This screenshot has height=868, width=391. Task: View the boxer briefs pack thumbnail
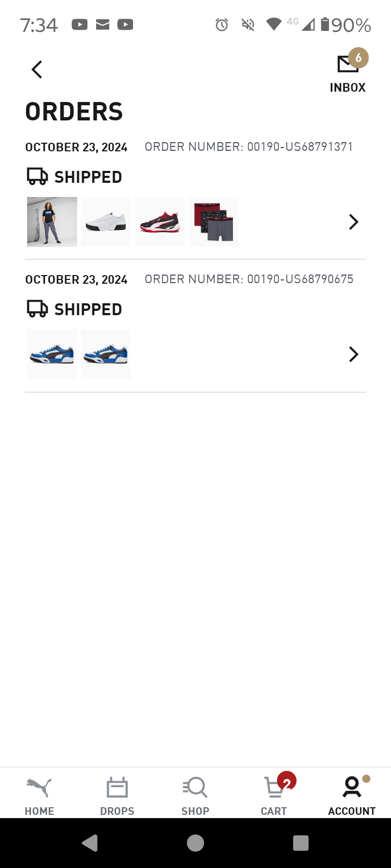(x=214, y=222)
